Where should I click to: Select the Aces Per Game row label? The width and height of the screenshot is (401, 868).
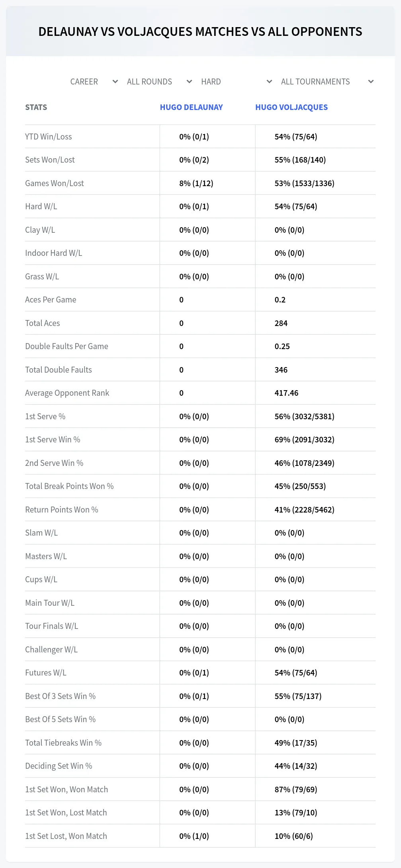click(51, 300)
